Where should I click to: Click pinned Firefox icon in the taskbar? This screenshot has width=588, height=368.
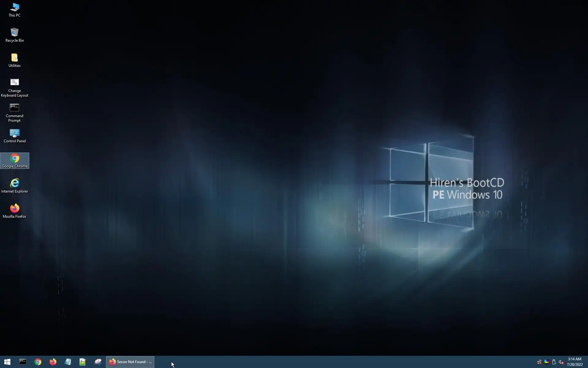point(53,362)
